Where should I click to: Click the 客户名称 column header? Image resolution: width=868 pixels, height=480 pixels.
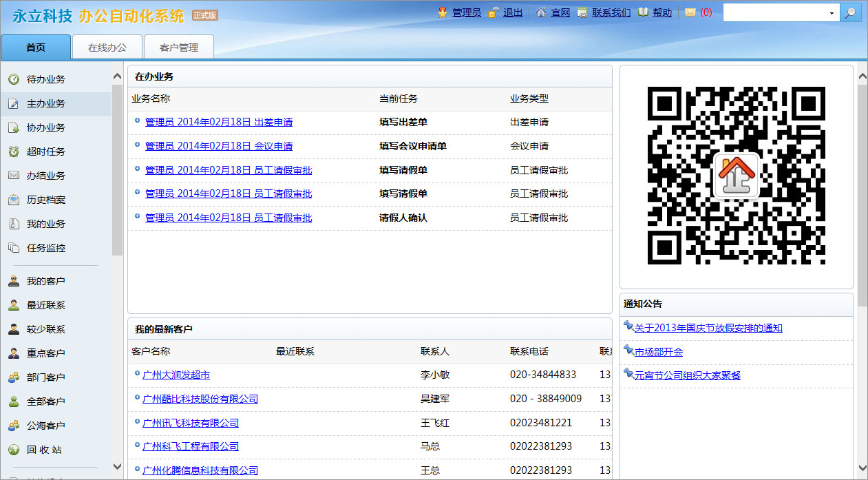[151, 351]
